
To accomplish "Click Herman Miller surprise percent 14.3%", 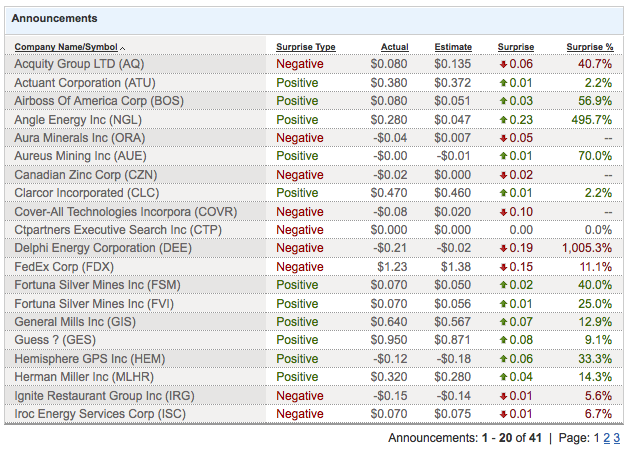I will pyautogui.click(x=595, y=377).
